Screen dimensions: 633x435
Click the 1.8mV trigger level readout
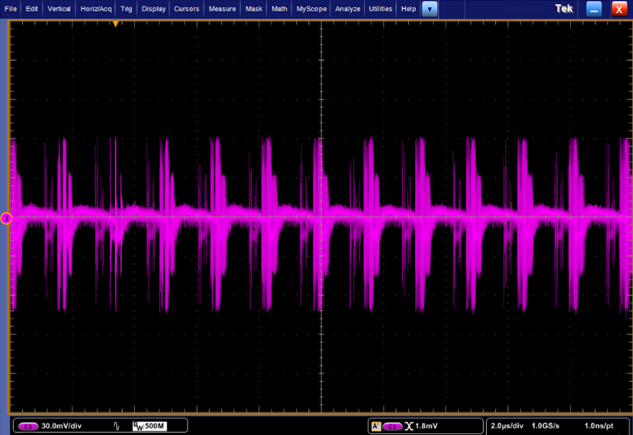tap(426, 426)
